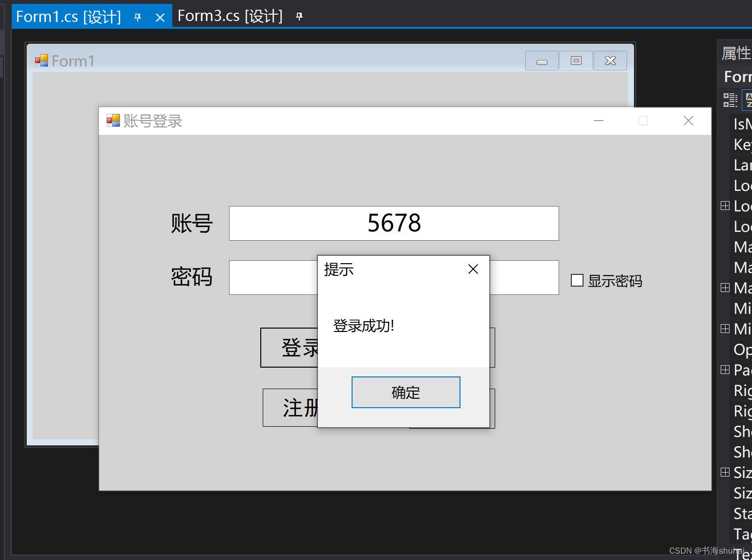Click the 密码 password input field

tap(273, 277)
